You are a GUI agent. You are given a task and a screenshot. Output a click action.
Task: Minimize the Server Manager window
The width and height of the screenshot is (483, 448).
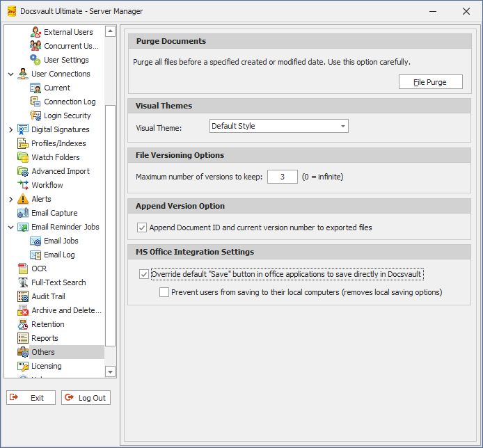pos(433,11)
